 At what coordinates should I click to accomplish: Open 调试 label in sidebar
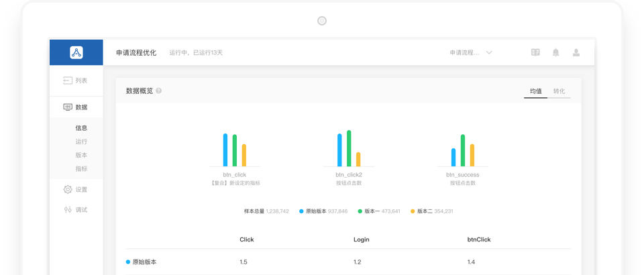(81, 210)
